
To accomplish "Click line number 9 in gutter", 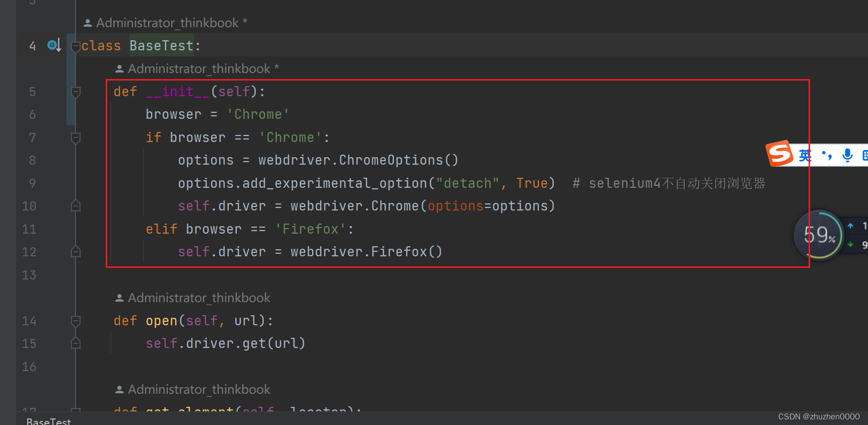I will pyautogui.click(x=32, y=183).
